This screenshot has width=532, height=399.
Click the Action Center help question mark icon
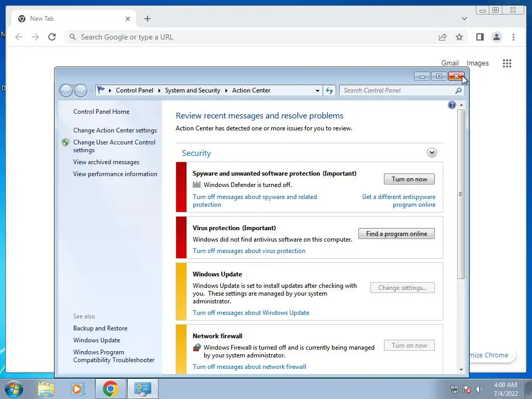(451, 105)
